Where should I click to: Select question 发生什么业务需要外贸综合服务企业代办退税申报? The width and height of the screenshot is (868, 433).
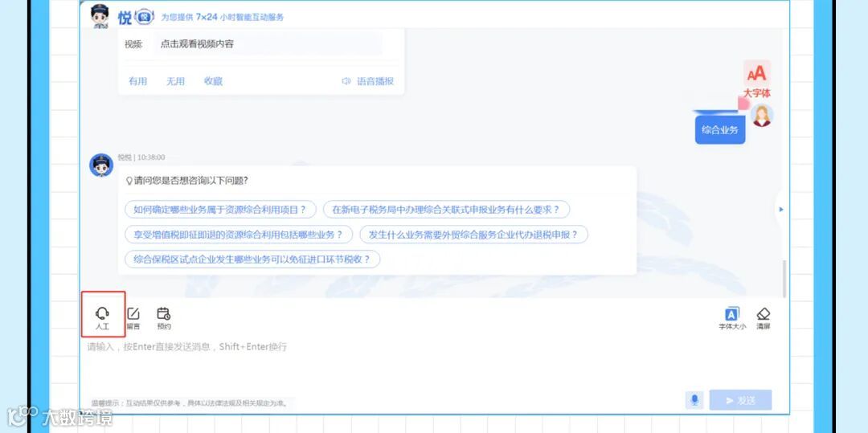tap(474, 235)
